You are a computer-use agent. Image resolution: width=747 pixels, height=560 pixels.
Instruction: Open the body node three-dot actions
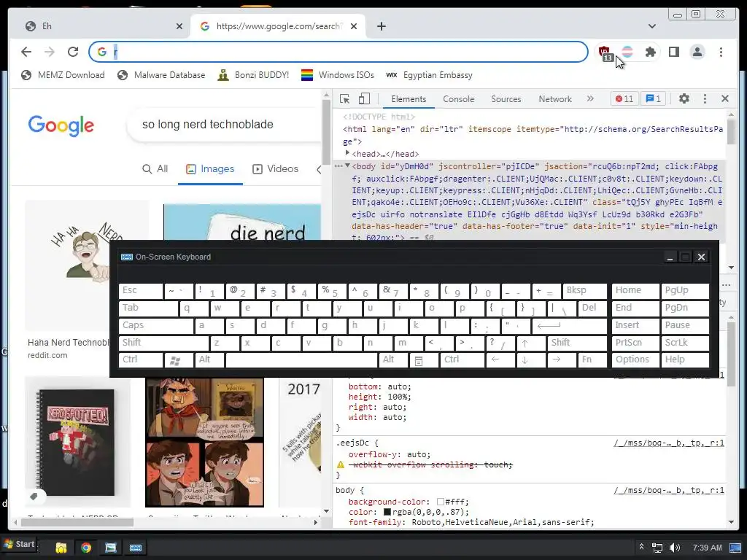point(338,166)
